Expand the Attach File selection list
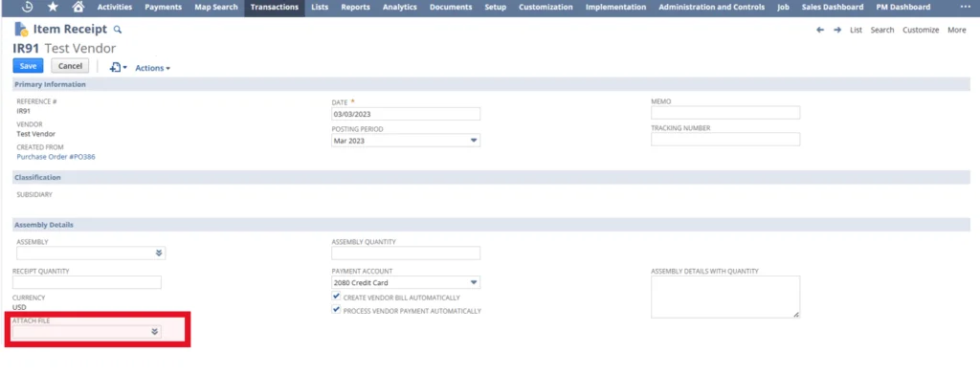Viewport: 980px width, 375px height. (154, 332)
